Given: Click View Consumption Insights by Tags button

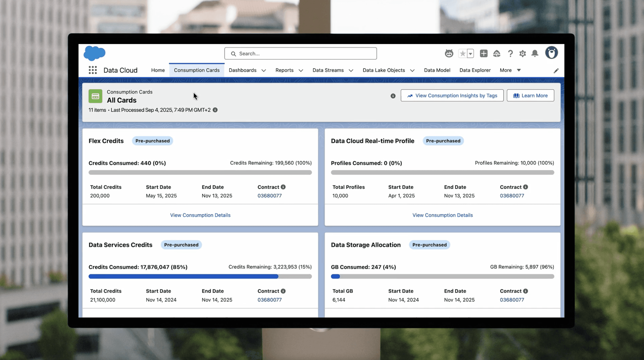Looking at the screenshot, I should pyautogui.click(x=452, y=95).
